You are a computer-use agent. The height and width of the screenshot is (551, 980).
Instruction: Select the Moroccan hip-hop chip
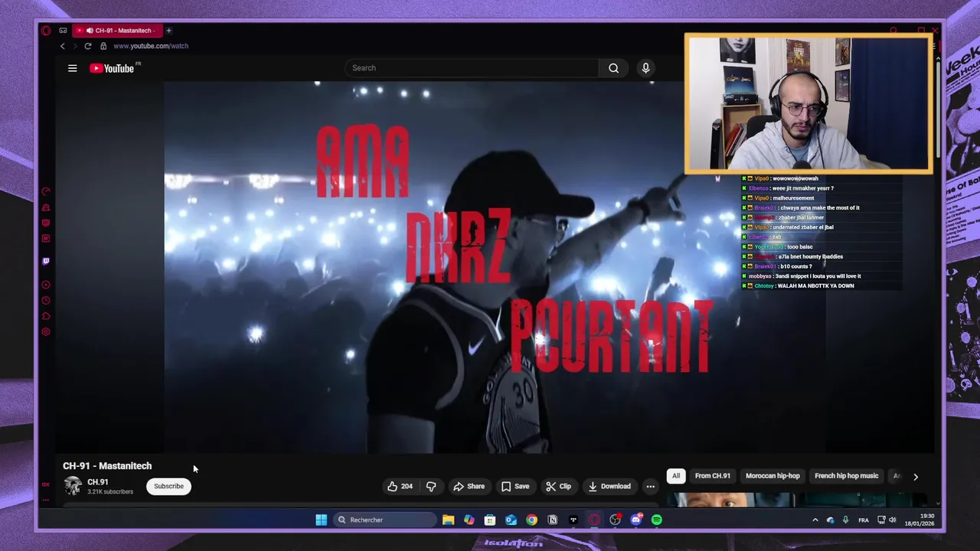tap(773, 476)
